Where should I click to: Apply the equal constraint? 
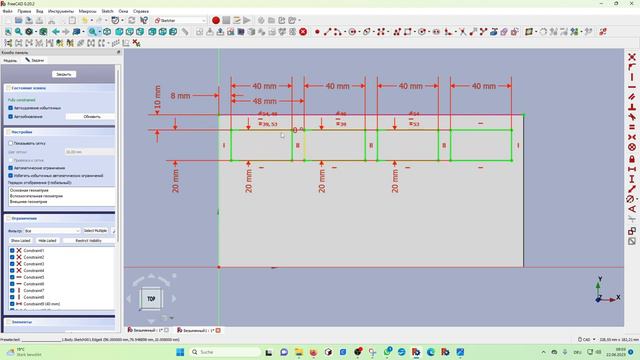click(632, 127)
